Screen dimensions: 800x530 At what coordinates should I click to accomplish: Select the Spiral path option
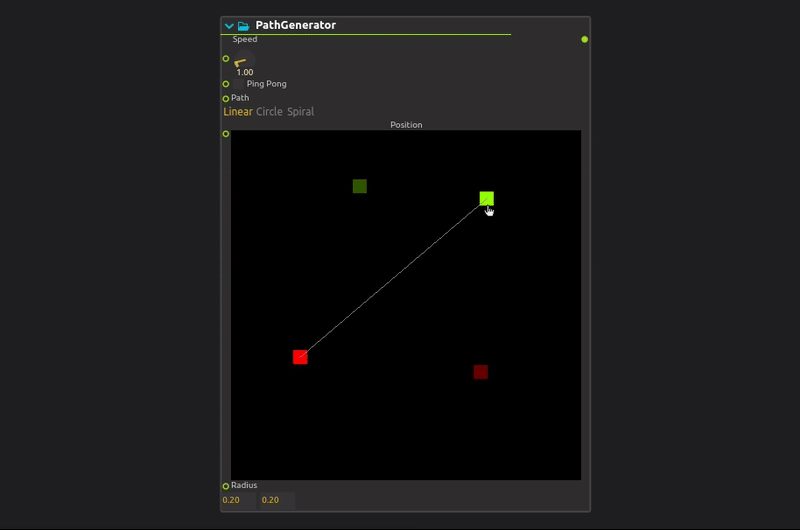coord(300,112)
